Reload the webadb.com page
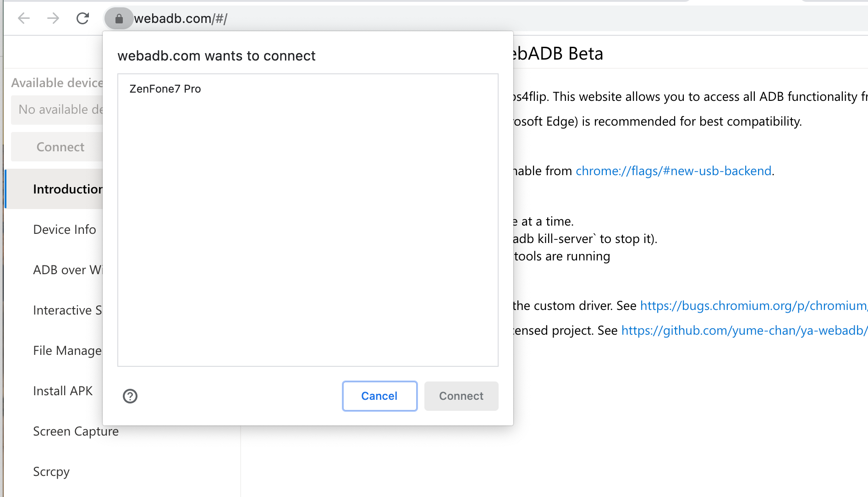 82,18
